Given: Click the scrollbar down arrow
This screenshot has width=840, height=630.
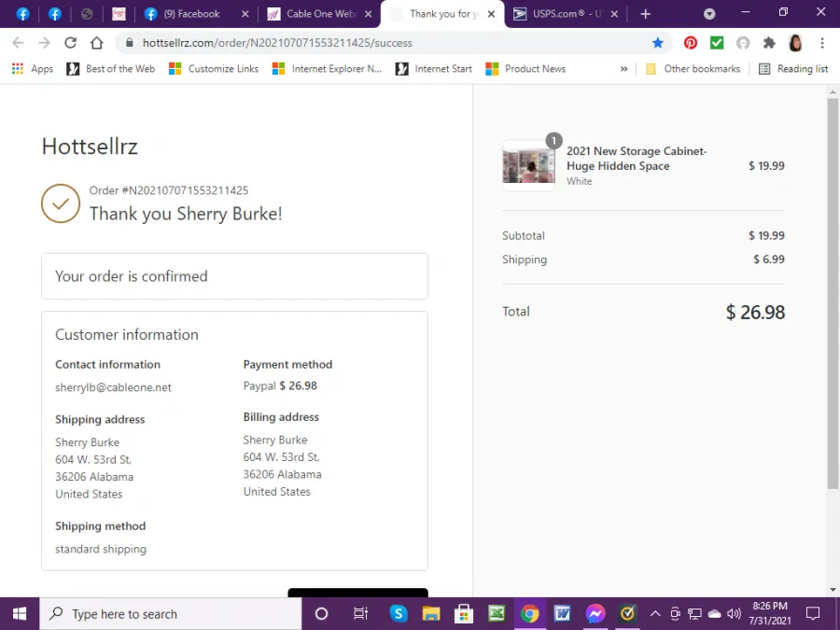Looking at the screenshot, I should click(x=833, y=590).
